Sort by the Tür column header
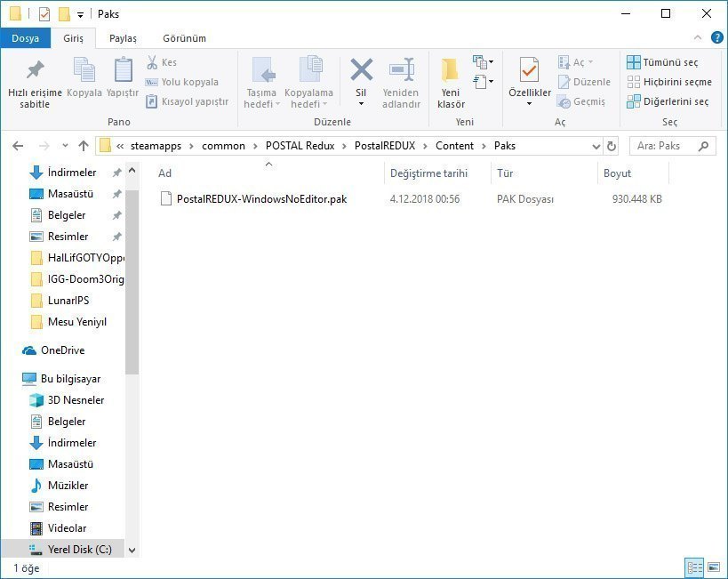Image resolution: width=728 pixels, height=579 pixels. [x=544, y=173]
